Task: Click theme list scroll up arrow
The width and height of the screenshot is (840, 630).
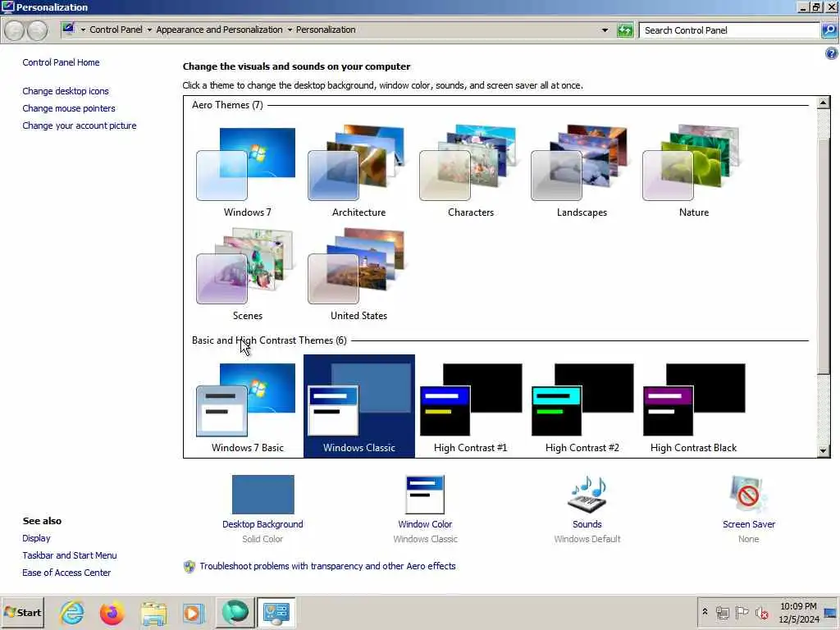Action: [x=824, y=103]
